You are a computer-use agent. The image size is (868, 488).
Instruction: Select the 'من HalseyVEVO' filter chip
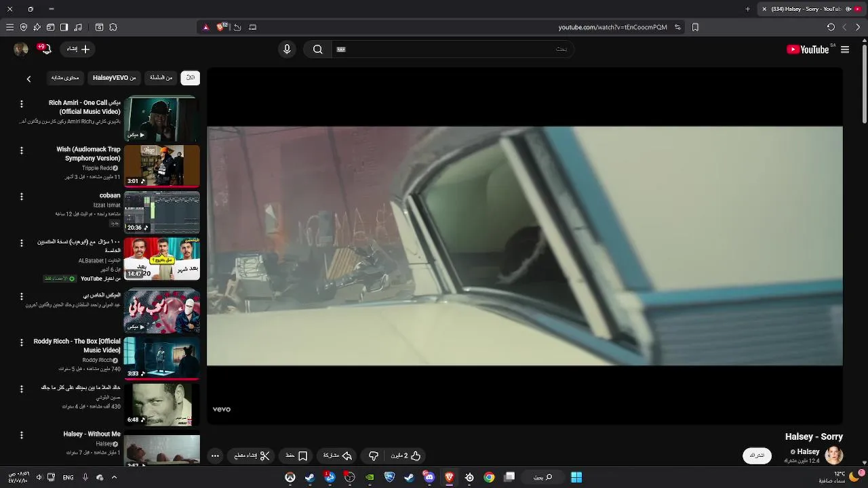tap(114, 78)
